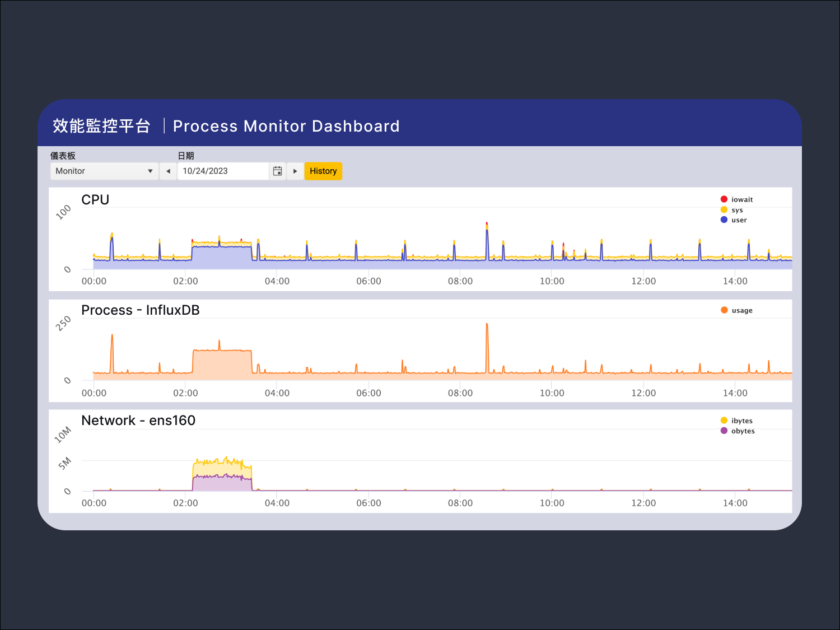840x630 pixels.
Task: Open the calendar date picker icon
Action: point(277,171)
